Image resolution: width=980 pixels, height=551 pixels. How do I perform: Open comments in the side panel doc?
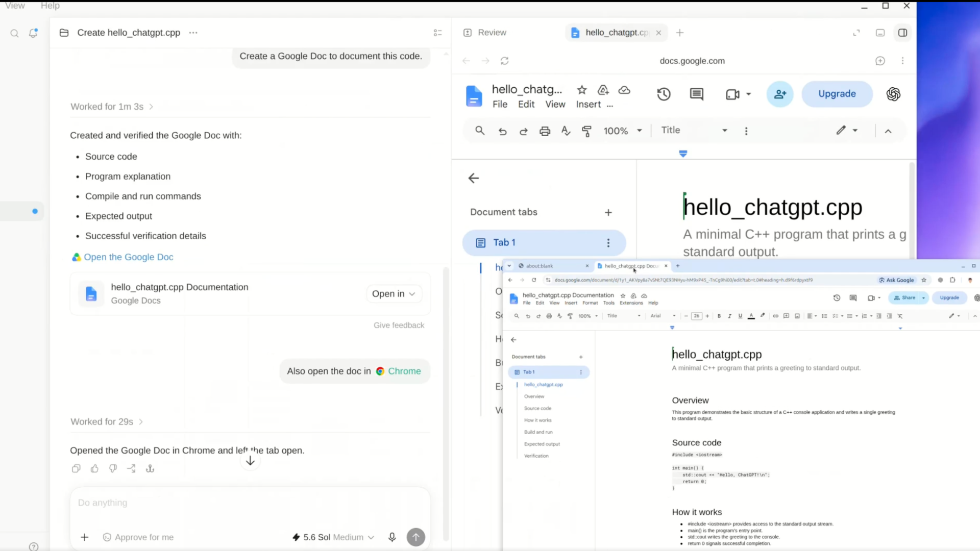[x=696, y=94]
